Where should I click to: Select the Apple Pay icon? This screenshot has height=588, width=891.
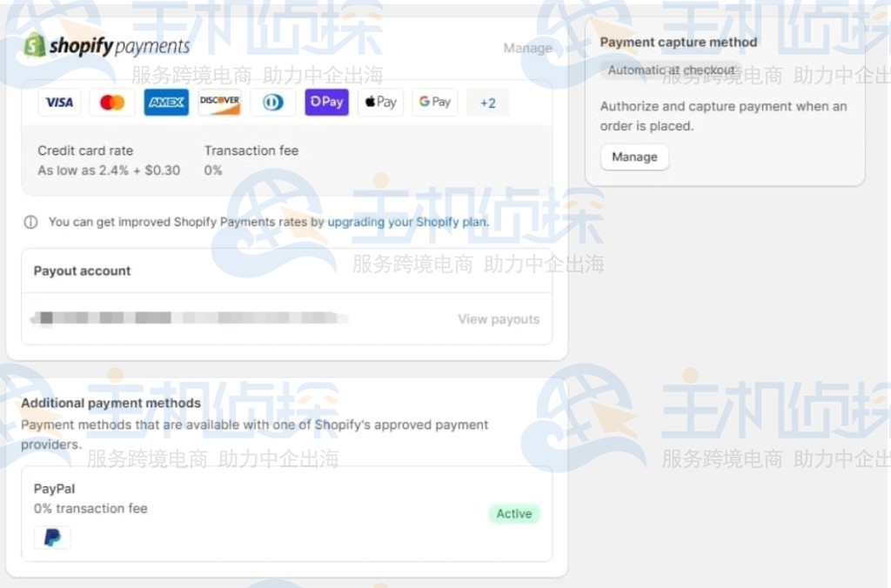point(380,102)
